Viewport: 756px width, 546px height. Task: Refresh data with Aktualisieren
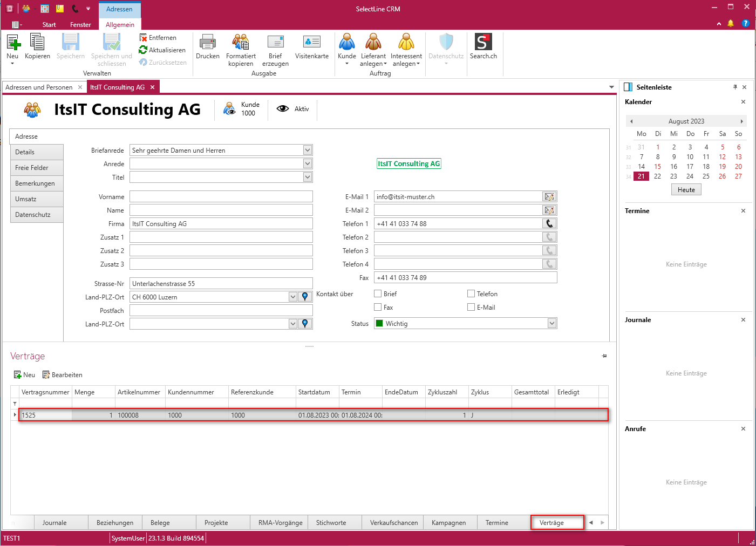[x=162, y=50]
